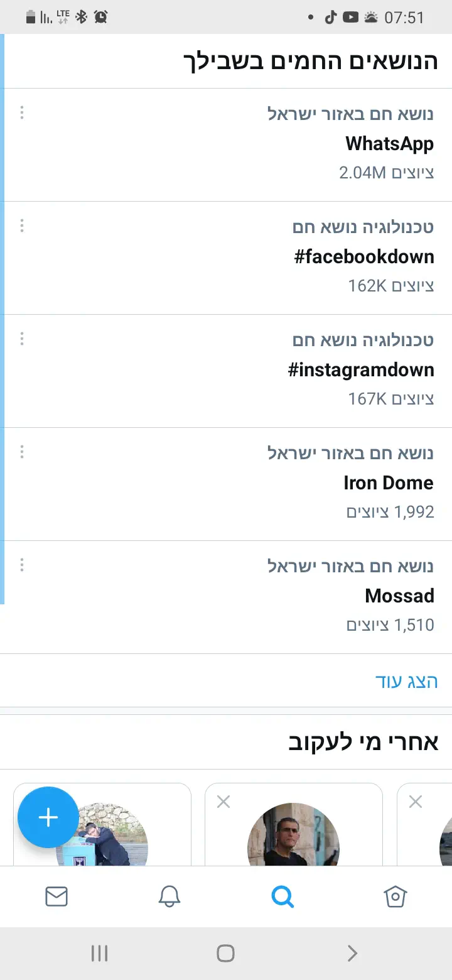This screenshot has height=980, width=452.
Task: Tap the compose tweet plus button
Action: click(x=48, y=817)
